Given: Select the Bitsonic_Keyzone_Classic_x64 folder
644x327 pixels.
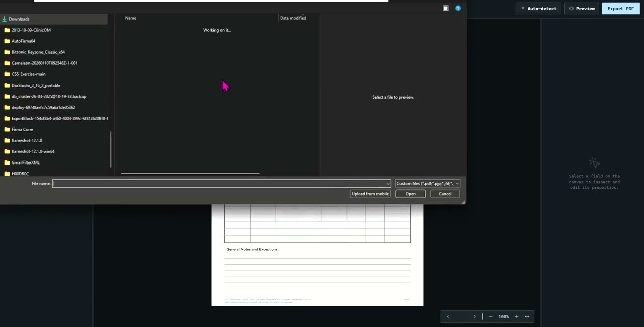Looking at the screenshot, I should (x=38, y=52).
